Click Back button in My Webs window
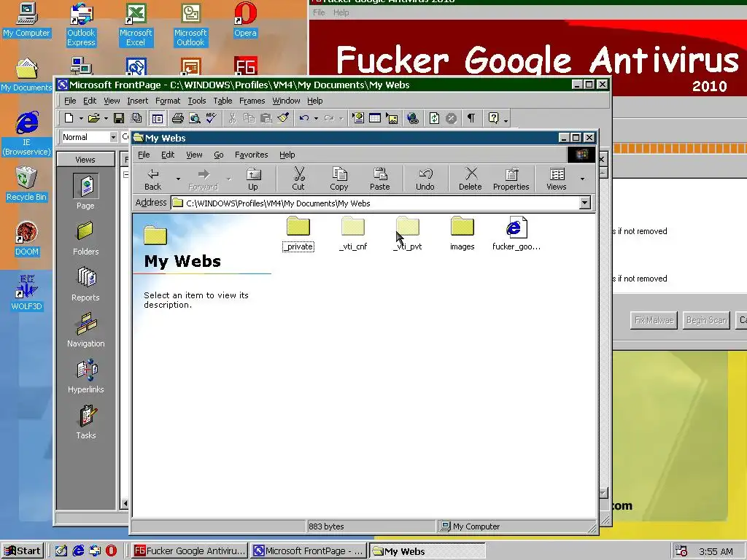 [x=153, y=179]
